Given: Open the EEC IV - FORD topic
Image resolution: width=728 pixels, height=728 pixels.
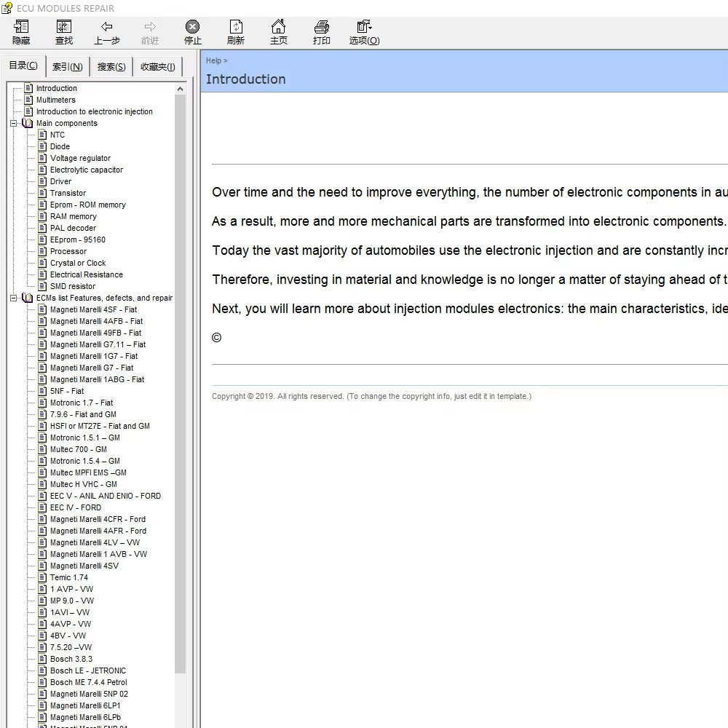Looking at the screenshot, I should pyautogui.click(x=75, y=508).
